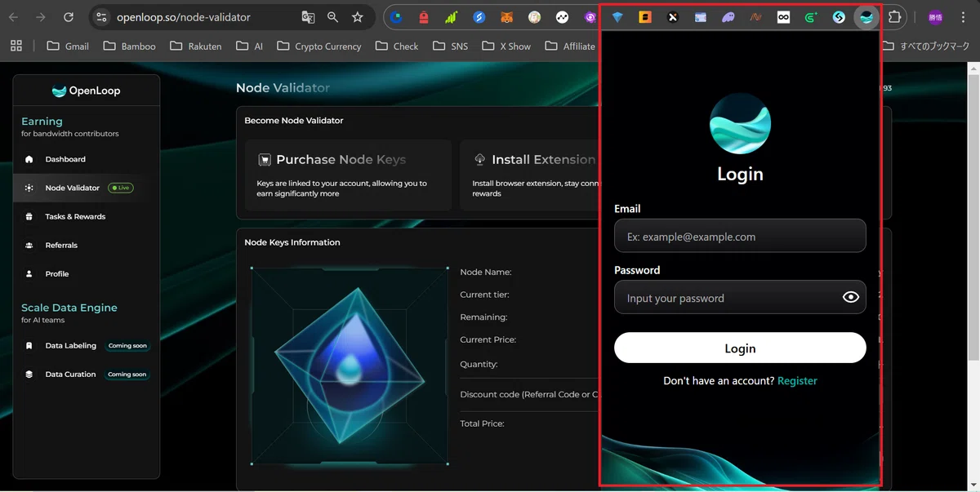Viewport: 980px width, 492px height.
Task: Open the page zoom magnifier icon
Action: tap(332, 17)
